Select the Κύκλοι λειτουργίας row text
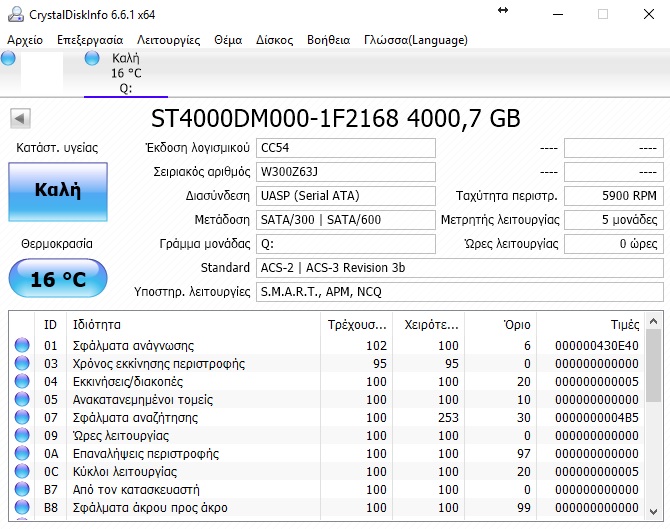Viewport: 670px width, 529px height. coord(125,471)
